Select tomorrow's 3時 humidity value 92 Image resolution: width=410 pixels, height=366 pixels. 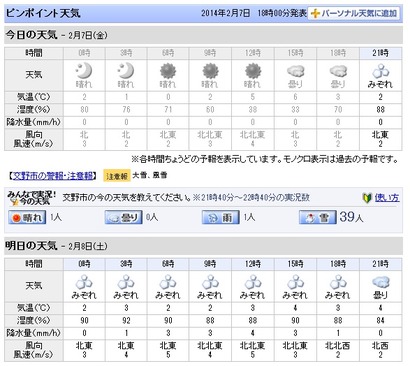126,320
